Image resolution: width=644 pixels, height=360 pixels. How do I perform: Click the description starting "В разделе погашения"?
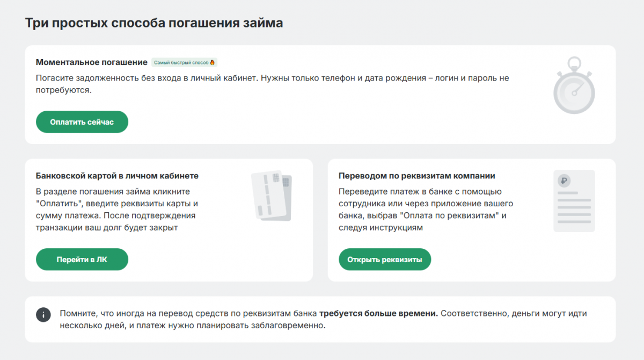click(116, 210)
